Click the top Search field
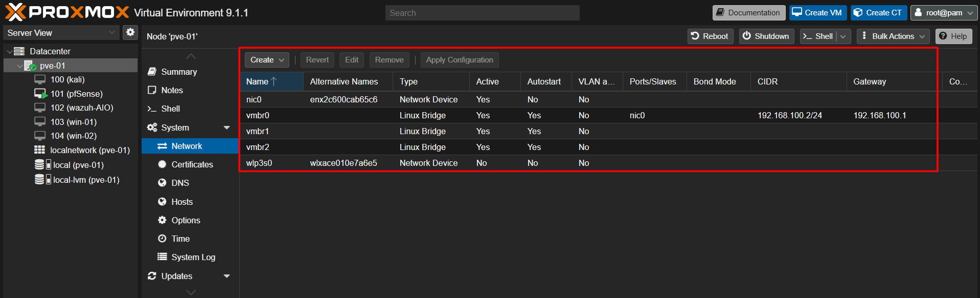 pos(482,13)
